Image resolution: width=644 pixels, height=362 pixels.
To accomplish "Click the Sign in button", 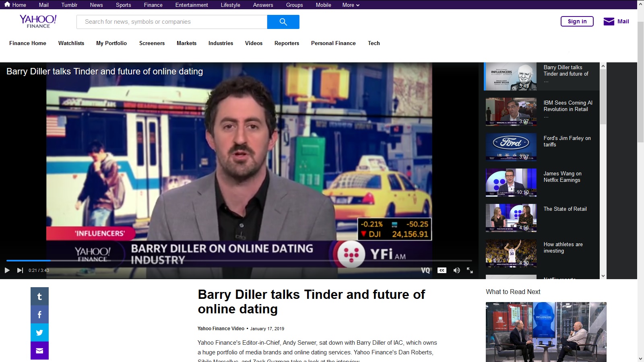I will [x=577, y=21].
